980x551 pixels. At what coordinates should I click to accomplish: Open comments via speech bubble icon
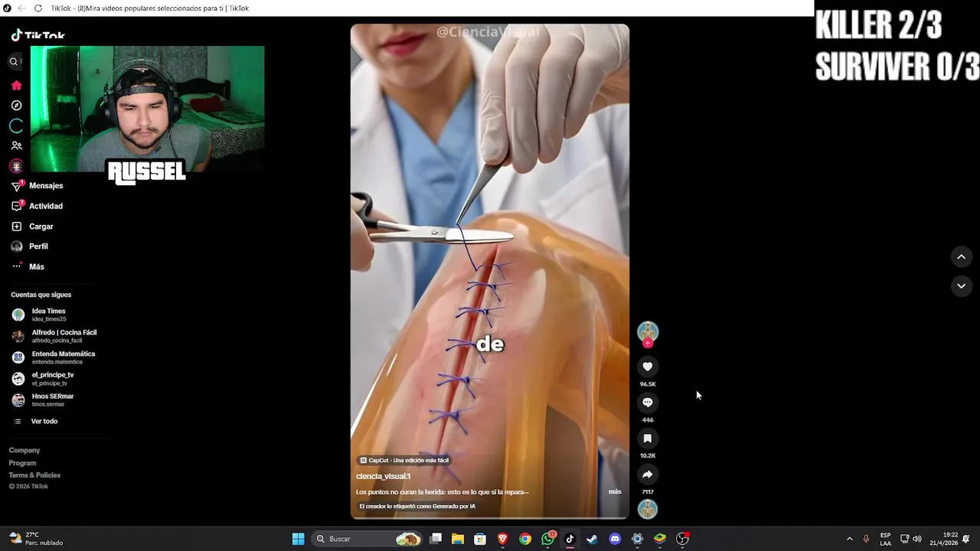click(648, 403)
